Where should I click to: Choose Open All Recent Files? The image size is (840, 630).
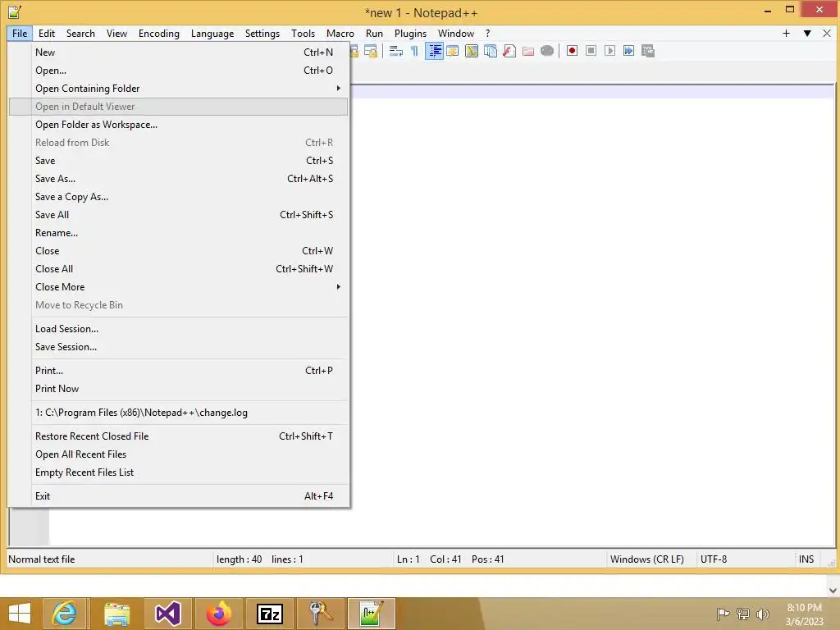click(179, 454)
